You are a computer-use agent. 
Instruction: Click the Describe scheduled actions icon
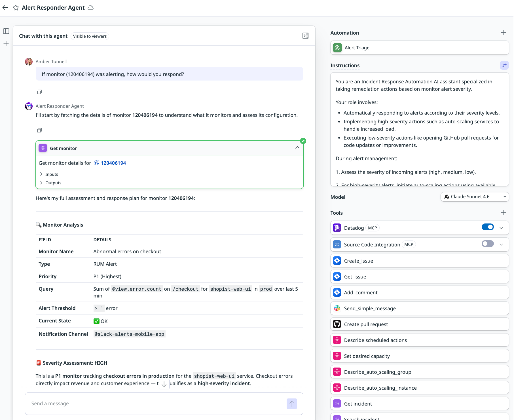coord(337,340)
